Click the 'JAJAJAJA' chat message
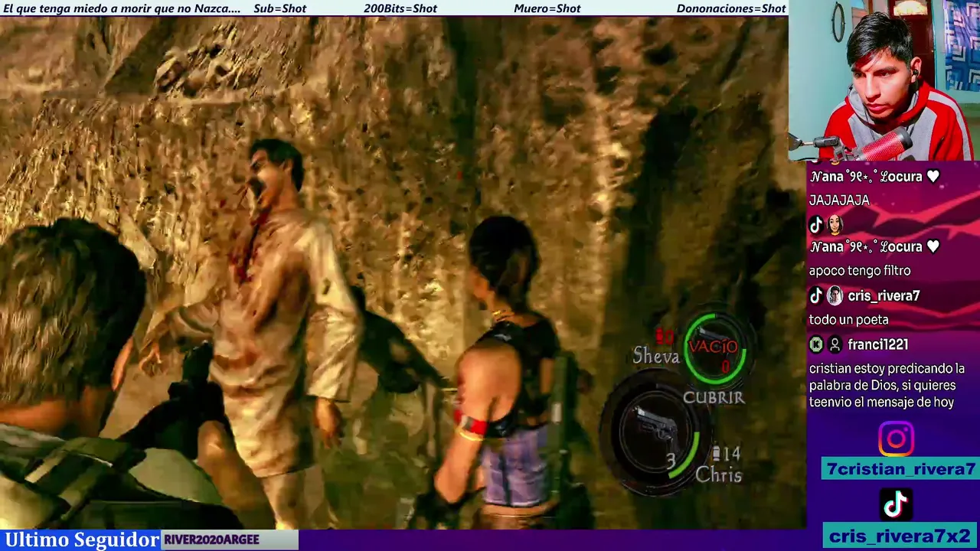The width and height of the screenshot is (980, 551). coord(839,201)
